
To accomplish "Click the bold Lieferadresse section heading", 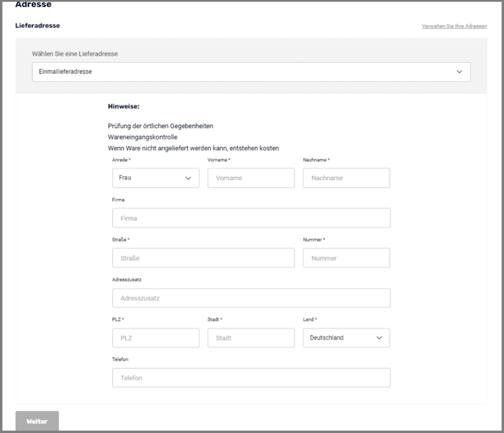I will click(x=37, y=26).
